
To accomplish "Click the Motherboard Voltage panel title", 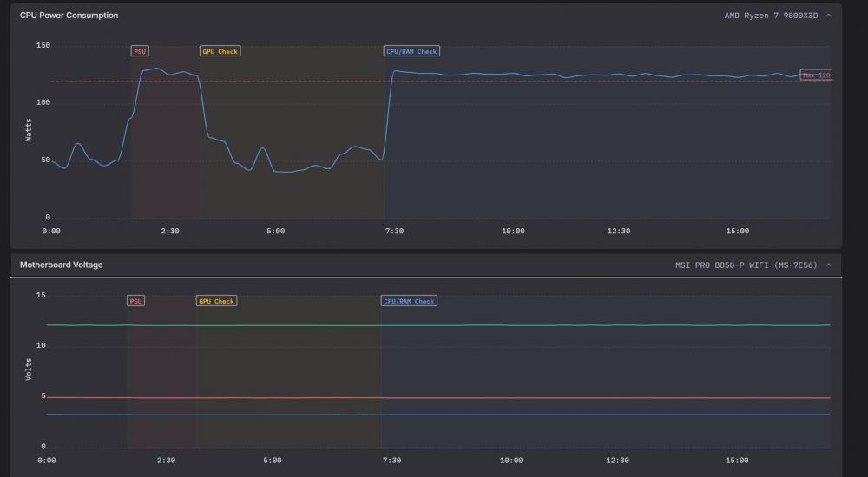I will point(62,265).
